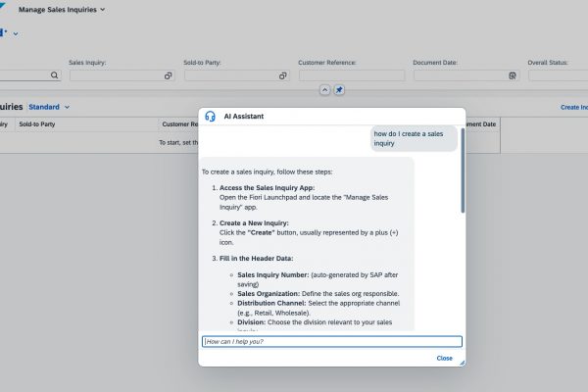Click the "Division" bullet text
The width and height of the screenshot is (588, 392).
[x=315, y=322]
